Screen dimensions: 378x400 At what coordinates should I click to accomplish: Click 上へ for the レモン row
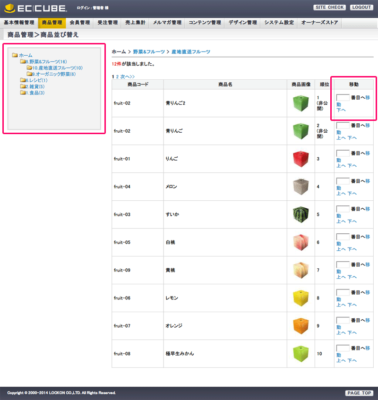point(341,305)
